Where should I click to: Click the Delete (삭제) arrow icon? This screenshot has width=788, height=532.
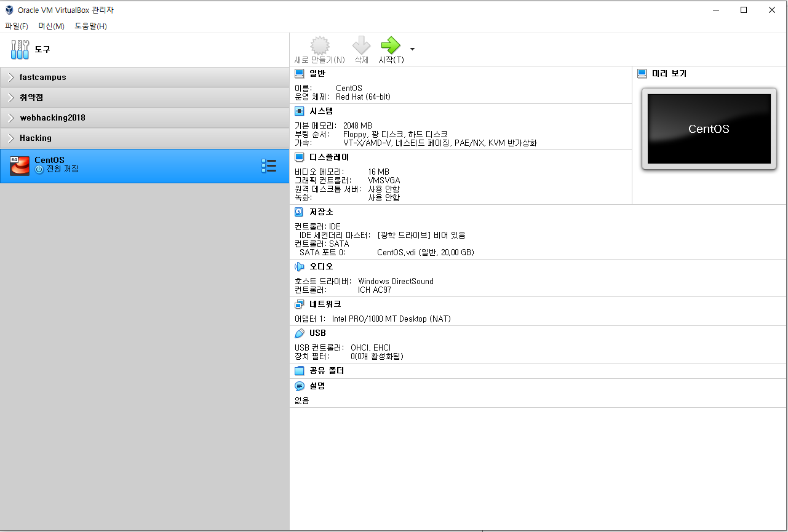(x=361, y=46)
